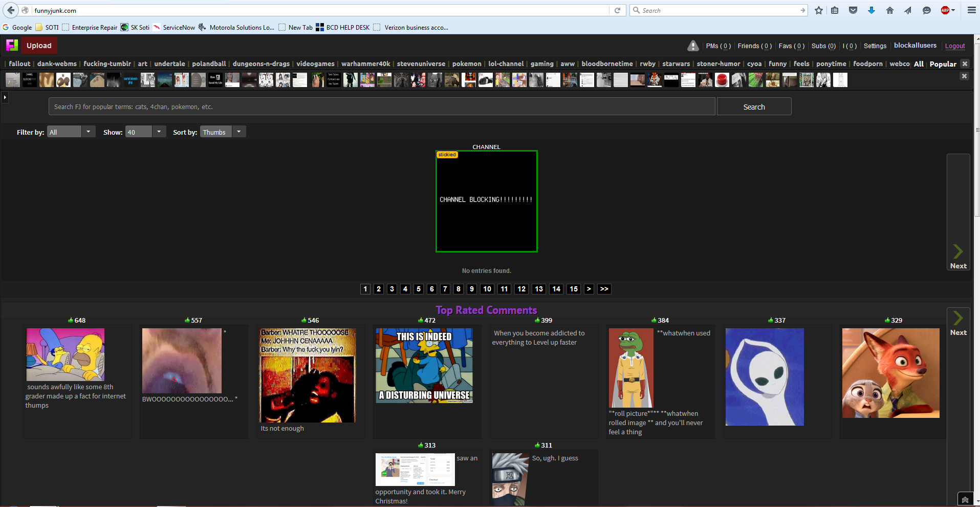Switch to the Popular channel tab
Viewport: 980px width, 507px height.
(x=943, y=64)
